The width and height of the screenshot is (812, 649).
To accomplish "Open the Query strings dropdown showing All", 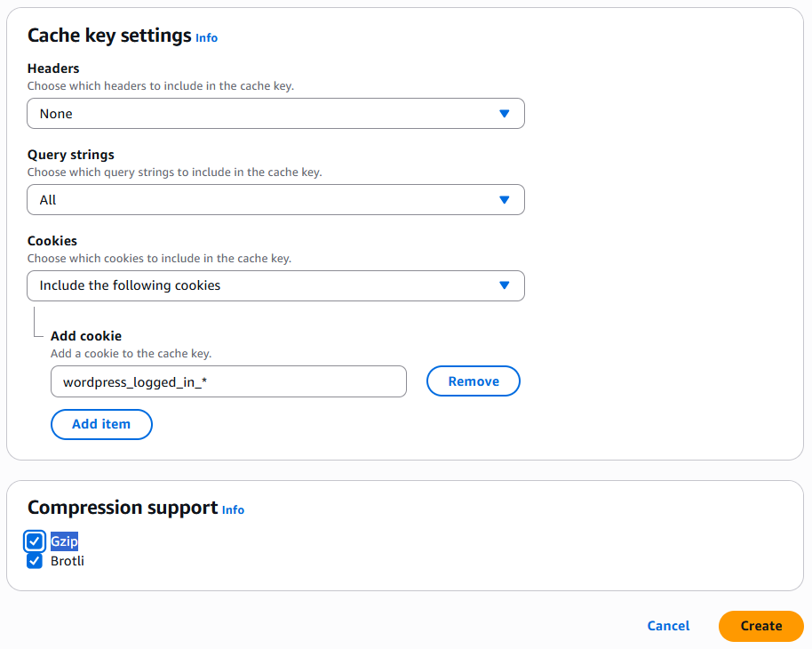I will tap(275, 199).
